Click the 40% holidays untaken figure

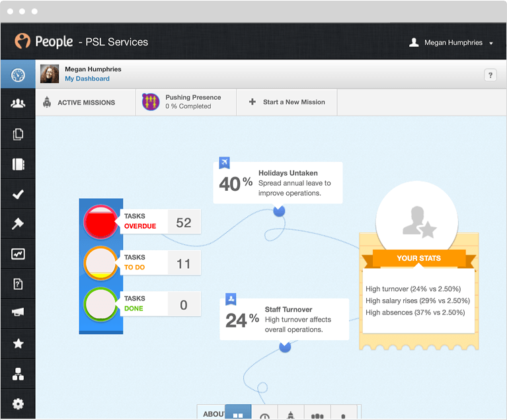(236, 184)
